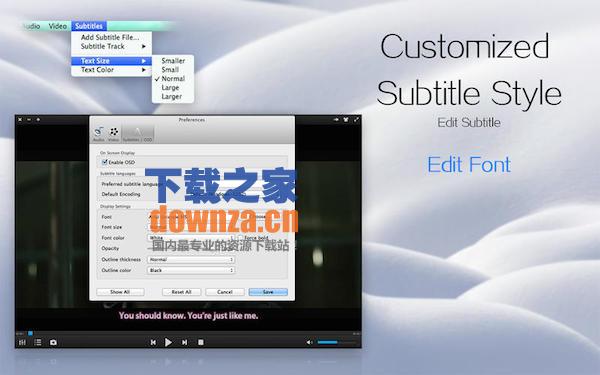Click the Opacity label

pyautogui.click(x=110, y=248)
